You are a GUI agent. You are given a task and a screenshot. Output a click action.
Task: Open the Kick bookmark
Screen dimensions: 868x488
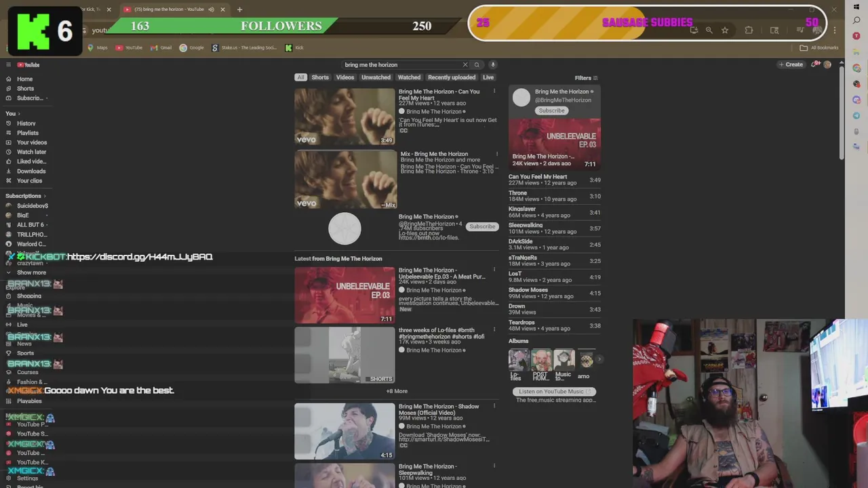click(294, 47)
